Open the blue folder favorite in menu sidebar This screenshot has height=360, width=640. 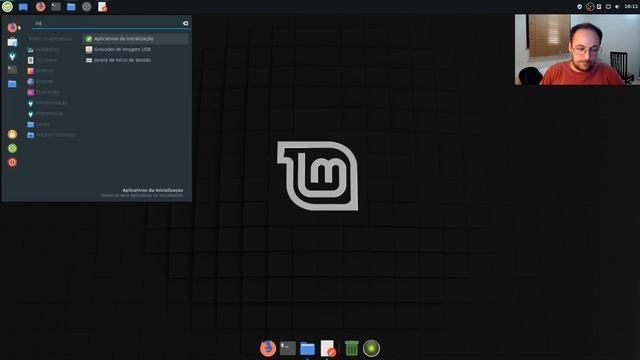click(12, 84)
